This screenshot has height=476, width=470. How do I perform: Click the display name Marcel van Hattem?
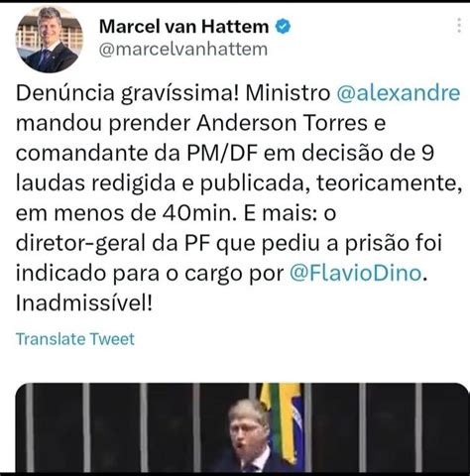pos(183,27)
